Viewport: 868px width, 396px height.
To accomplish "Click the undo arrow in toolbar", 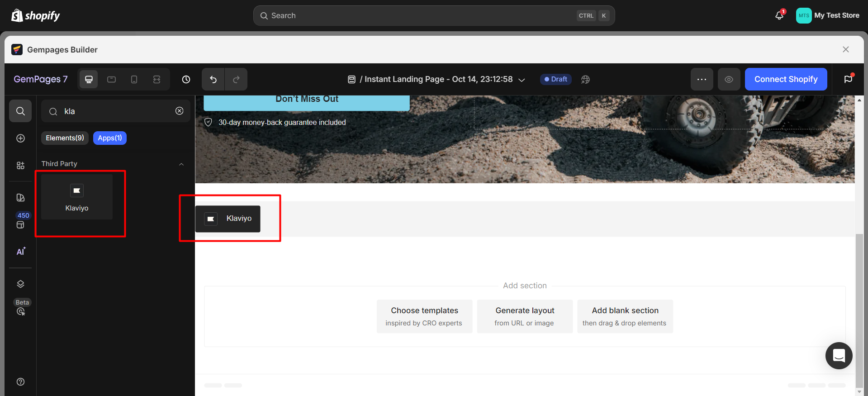I will coord(213,80).
